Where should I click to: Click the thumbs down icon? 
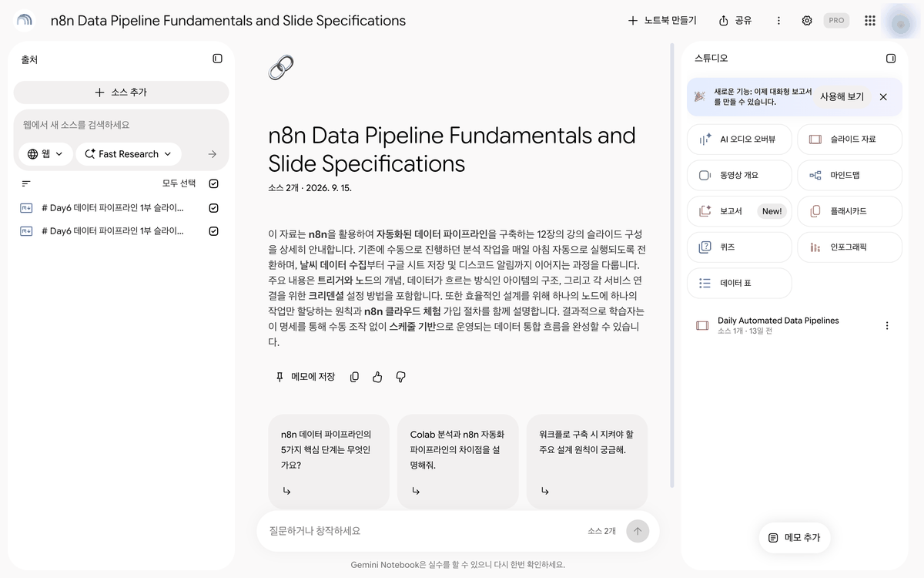[x=400, y=377]
